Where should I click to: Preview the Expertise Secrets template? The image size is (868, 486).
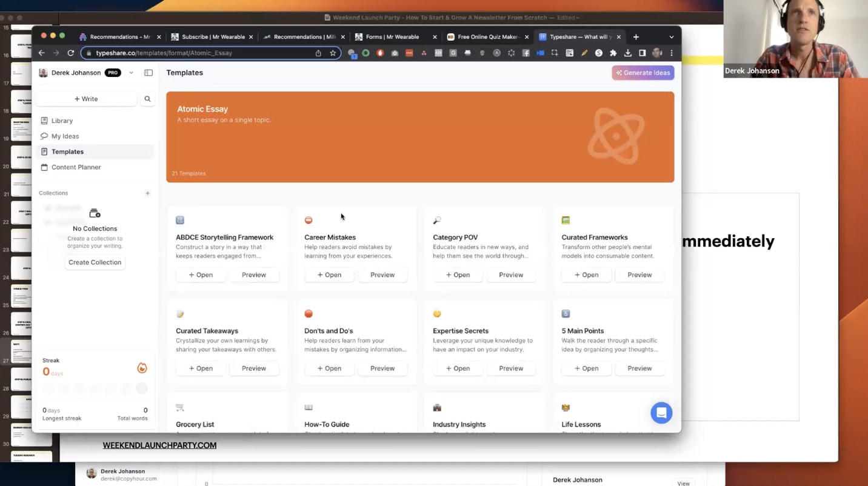pyautogui.click(x=511, y=368)
